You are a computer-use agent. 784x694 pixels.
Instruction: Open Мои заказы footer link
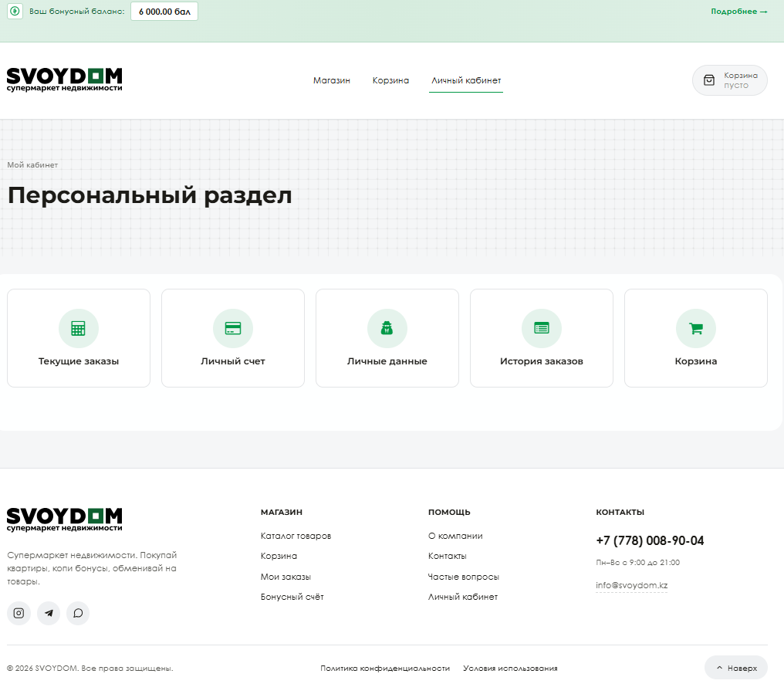286,577
